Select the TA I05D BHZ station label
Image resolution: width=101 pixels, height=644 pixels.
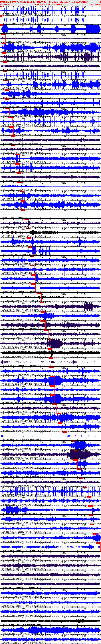click(x=23, y=588)
